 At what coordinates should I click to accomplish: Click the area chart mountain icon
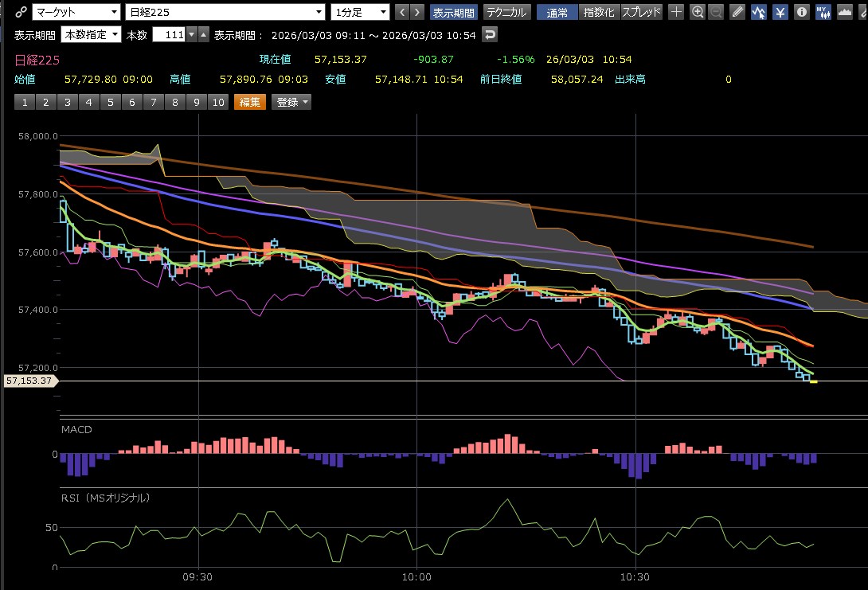(x=845, y=12)
